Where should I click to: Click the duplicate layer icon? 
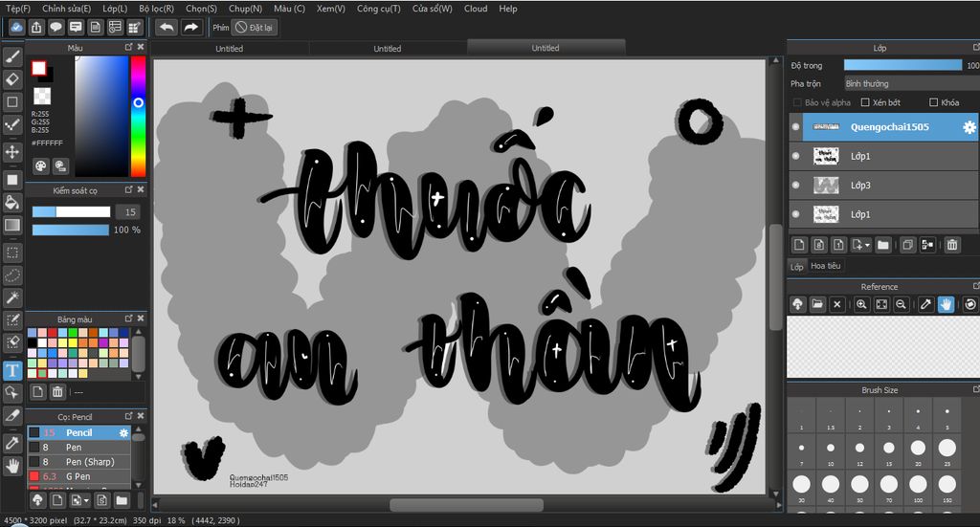[907, 245]
